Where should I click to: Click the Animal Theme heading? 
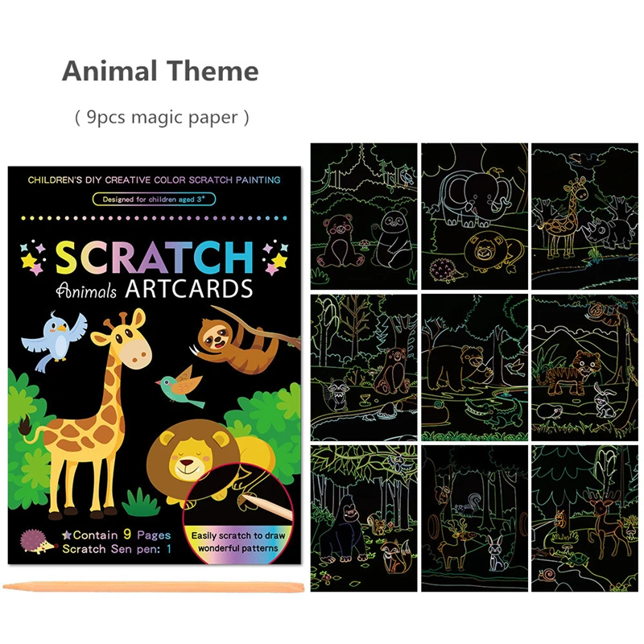click(160, 71)
